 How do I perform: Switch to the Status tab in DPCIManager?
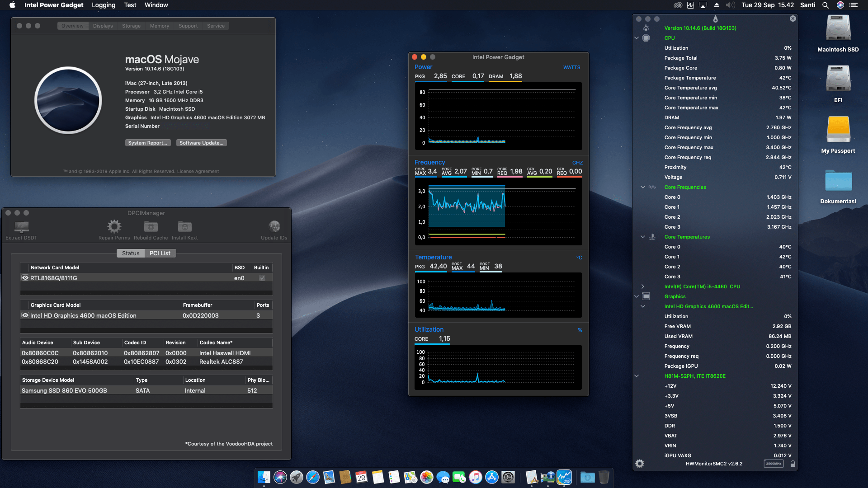(x=131, y=253)
